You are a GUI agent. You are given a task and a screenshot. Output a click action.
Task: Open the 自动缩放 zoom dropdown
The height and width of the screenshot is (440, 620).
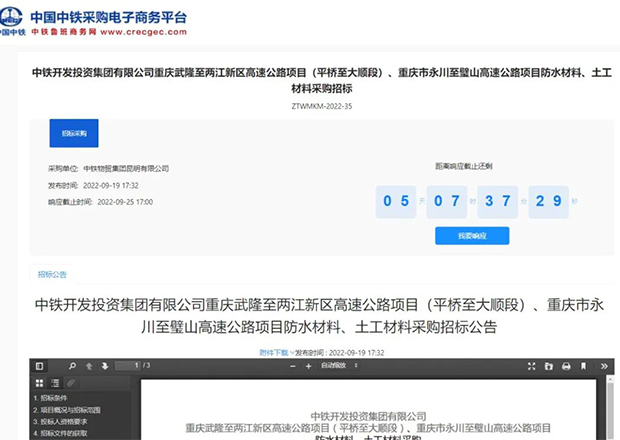tap(339, 366)
